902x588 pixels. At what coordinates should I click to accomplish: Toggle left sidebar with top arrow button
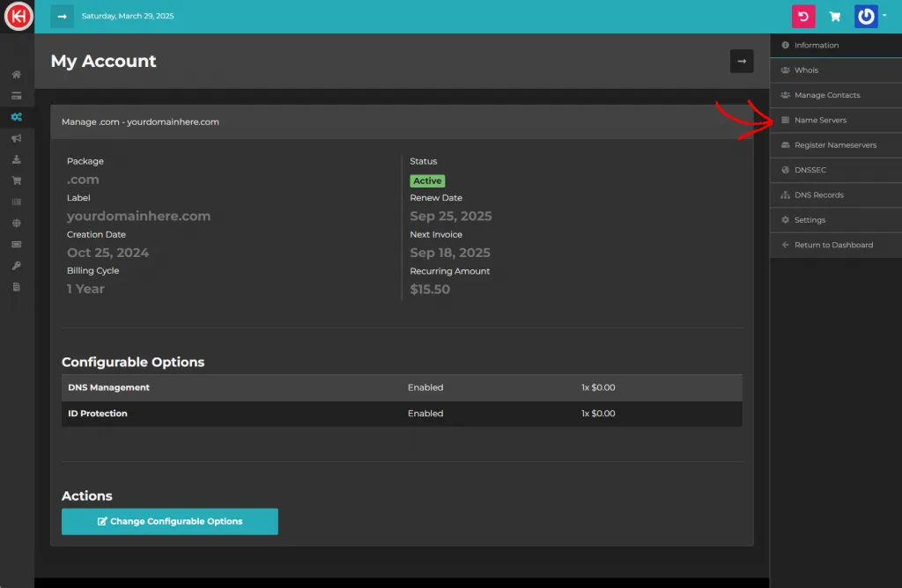tap(62, 16)
